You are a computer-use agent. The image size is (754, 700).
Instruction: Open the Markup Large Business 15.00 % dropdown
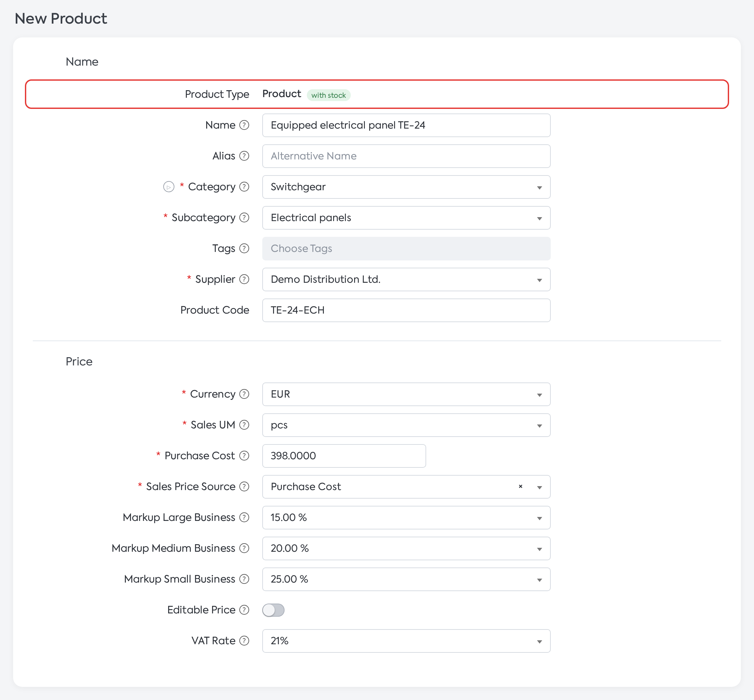coord(406,517)
